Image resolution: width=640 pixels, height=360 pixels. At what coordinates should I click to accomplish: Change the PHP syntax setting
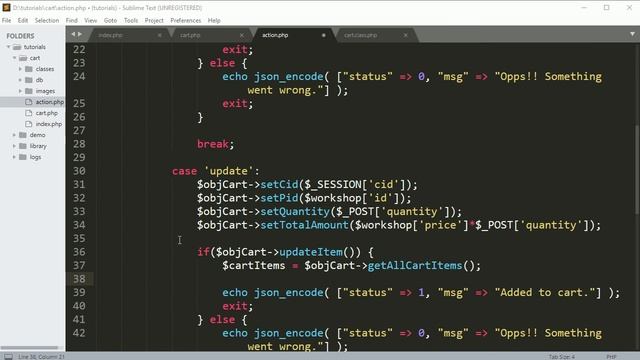coord(611,357)
